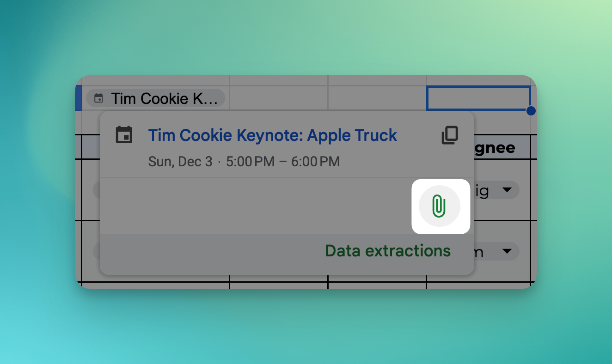Open Data extractions
Image resolution: width=612 pixels, height=364 pixels.
click(387, 250)
